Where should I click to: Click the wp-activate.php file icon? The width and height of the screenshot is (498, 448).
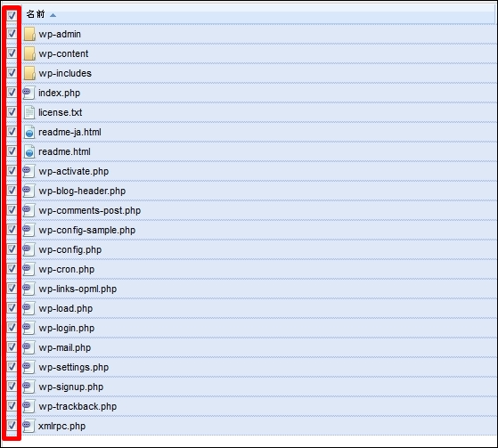[29, 172]
